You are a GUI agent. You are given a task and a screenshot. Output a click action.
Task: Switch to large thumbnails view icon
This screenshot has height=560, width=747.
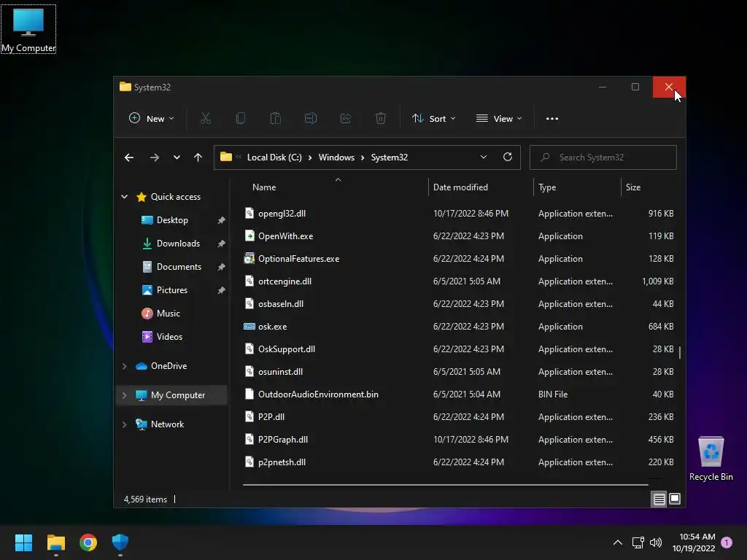675,499
